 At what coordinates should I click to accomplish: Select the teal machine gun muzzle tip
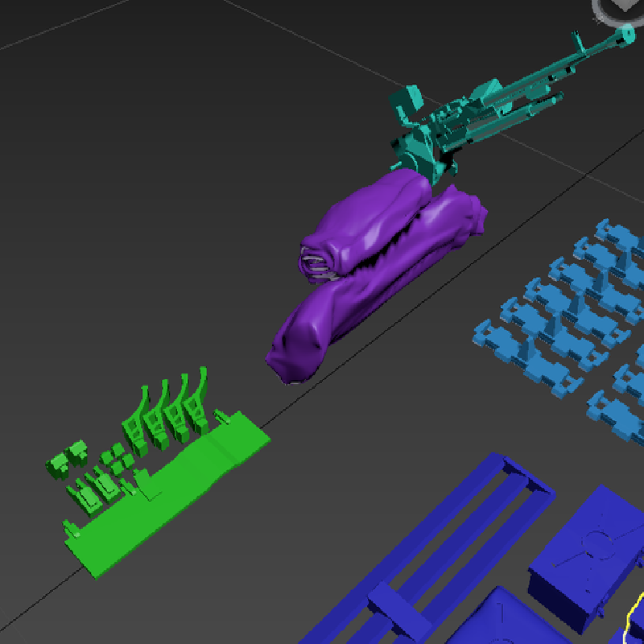[x=627, y=35]
